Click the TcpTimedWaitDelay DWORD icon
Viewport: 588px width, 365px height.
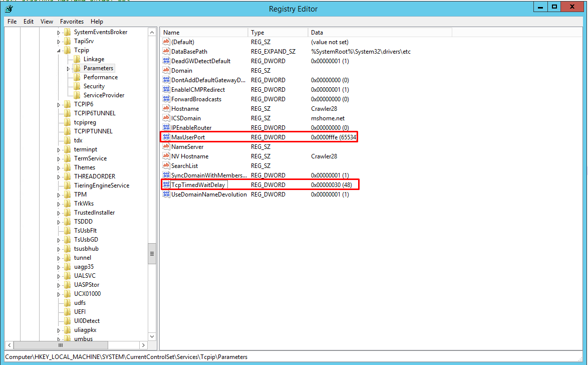166,185
